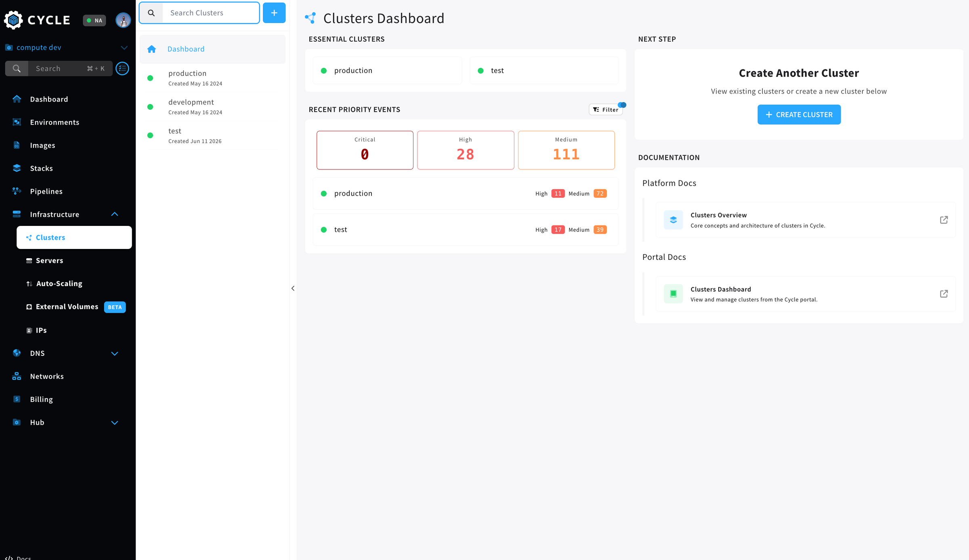This screenshot has height=560, width=969.
Task: Click the blue plus add cluster button
Action: (x=274, y=13)
